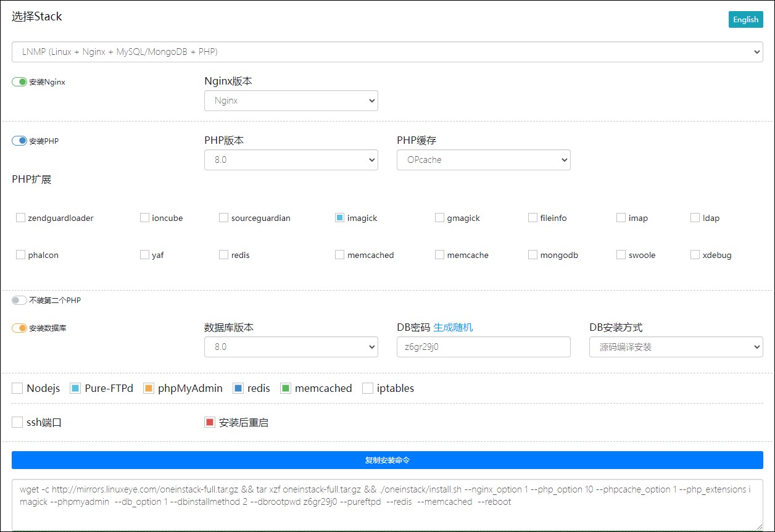This screenshot has width=775, height=532.
Task: Uncheck the imagick PHP extension
Action: click(x=339, y=218)
